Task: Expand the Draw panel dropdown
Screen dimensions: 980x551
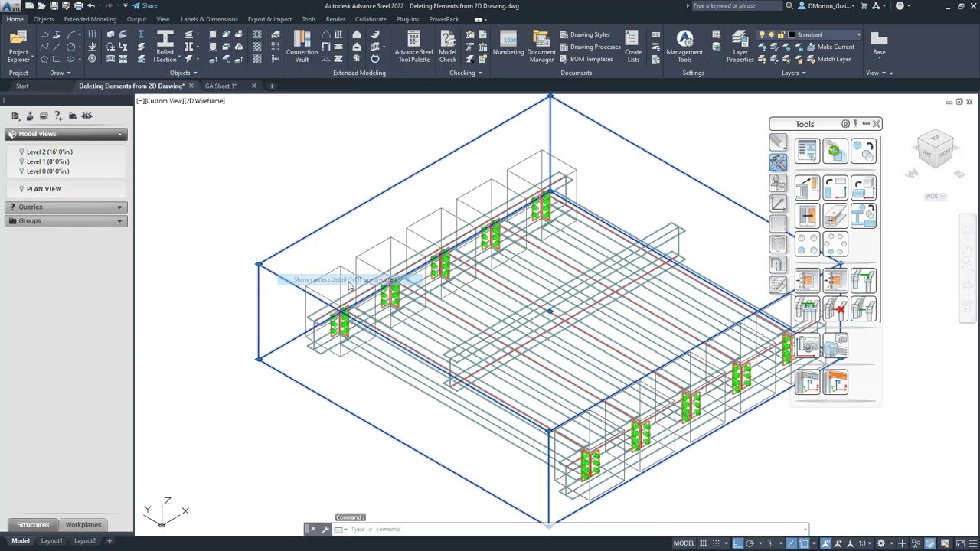Action: point(60,73)
